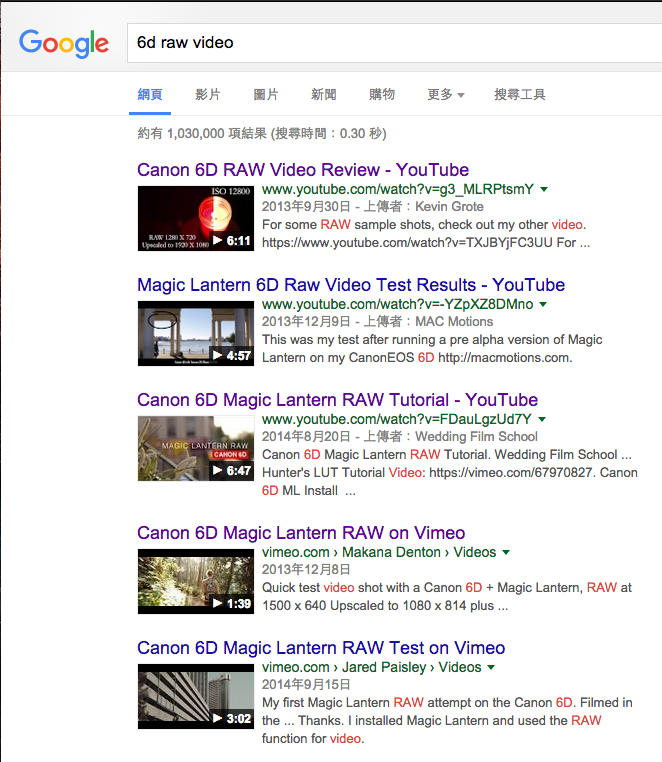Screen dimensions: 662x762
Task: Expand dropdown arrow next to g3_MLRPtsmY URL
Action: (544, 190)
